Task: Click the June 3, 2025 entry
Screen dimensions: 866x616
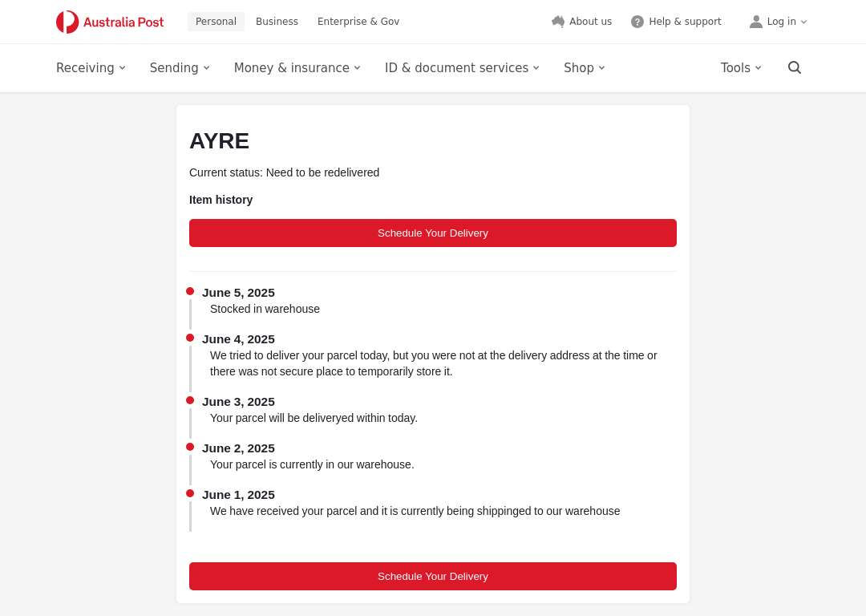Action: click(238, 402)
